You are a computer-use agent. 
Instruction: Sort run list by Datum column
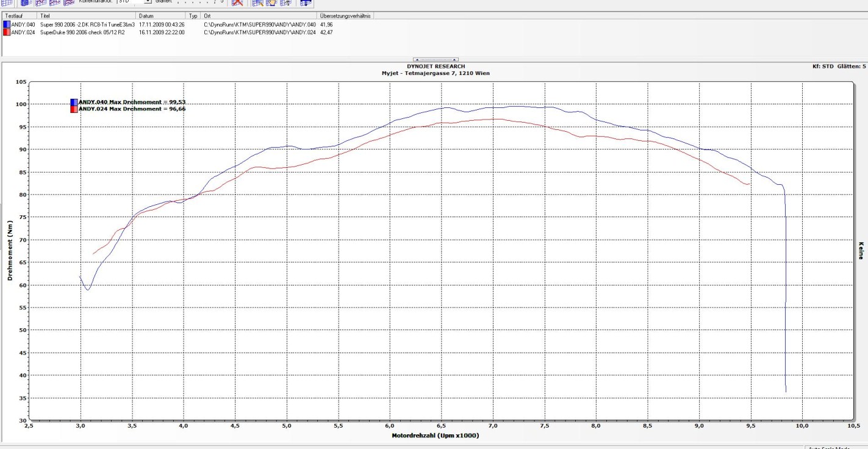[x=160, y=15]
